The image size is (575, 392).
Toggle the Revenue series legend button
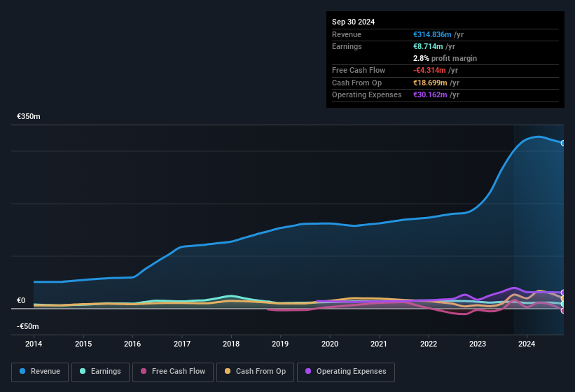(40, 372)
